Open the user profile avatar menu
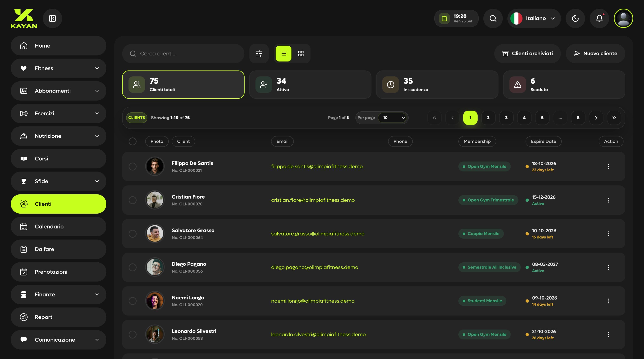The width and height of the screenshot is (644, 359). (623, 18)
